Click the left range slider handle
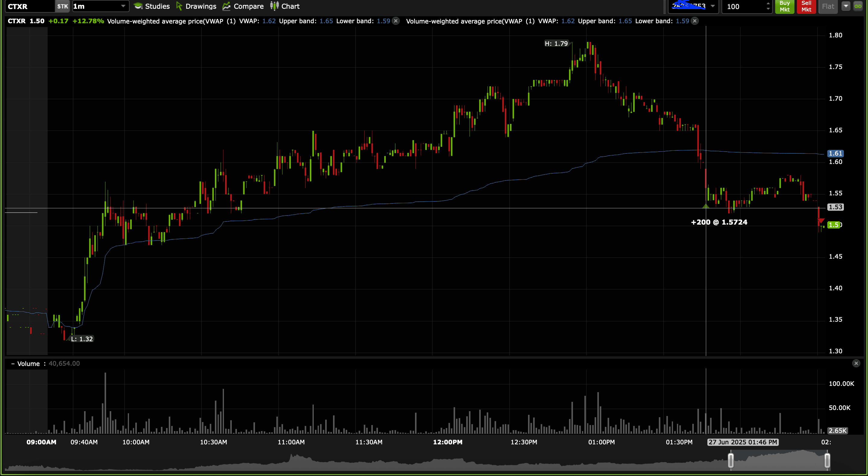Viewport: 868px width, 476px height. pyautogui.click(x=731, y=461)
